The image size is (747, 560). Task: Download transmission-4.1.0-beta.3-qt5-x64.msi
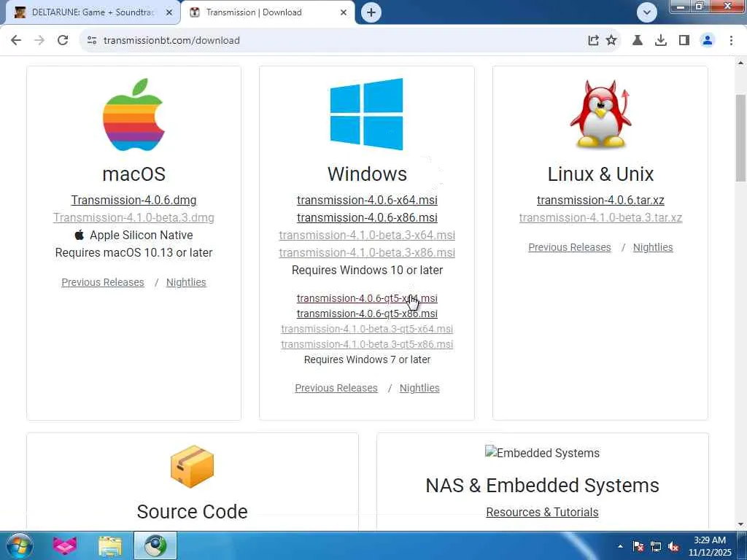pyautogui.click(x=368, y=329)
